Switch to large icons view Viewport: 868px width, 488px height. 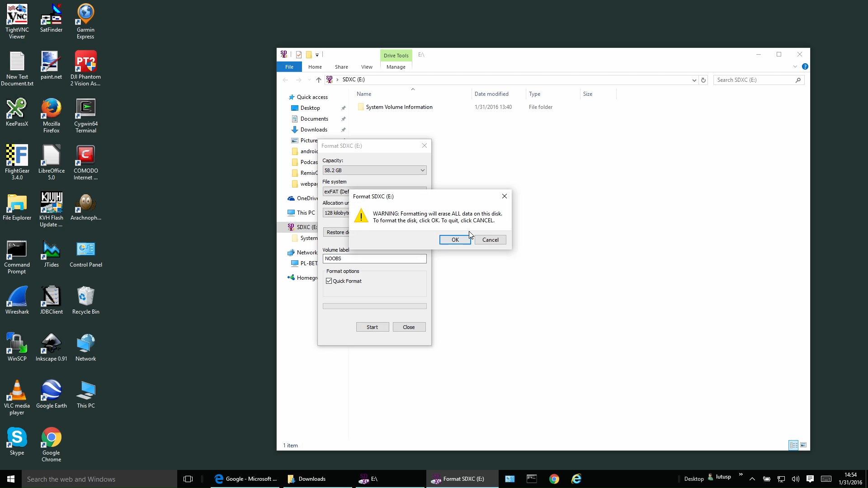[803, 445]
